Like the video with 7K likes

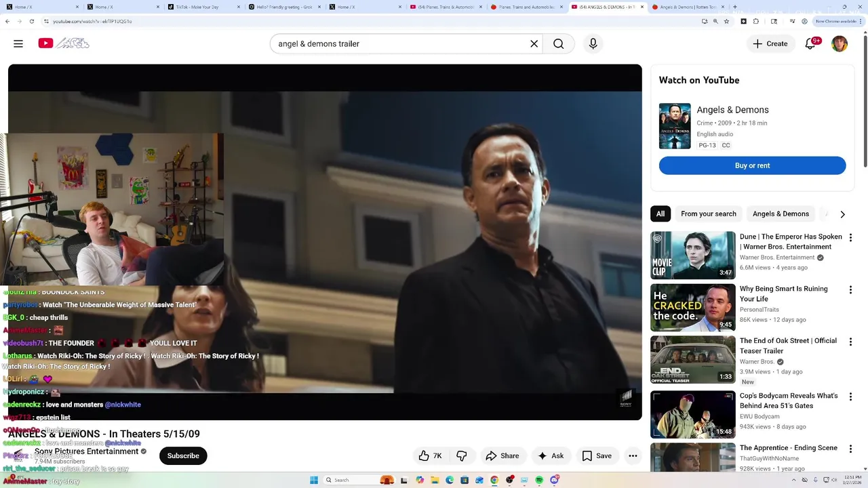(x=430, y=455)
